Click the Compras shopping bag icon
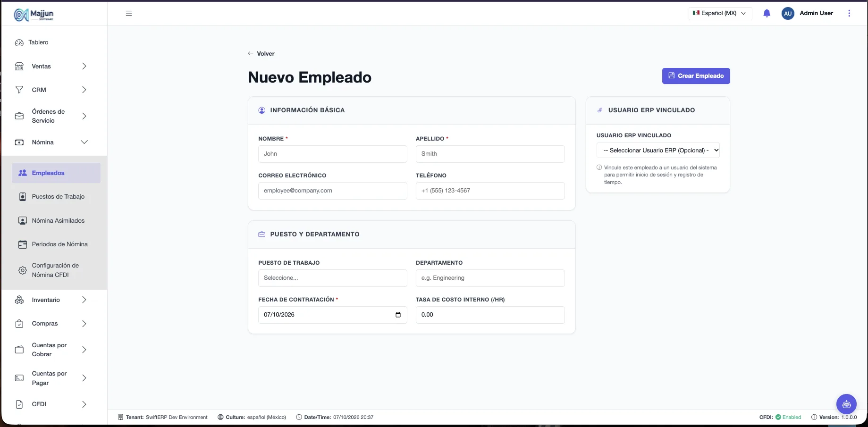 (19, 324)
